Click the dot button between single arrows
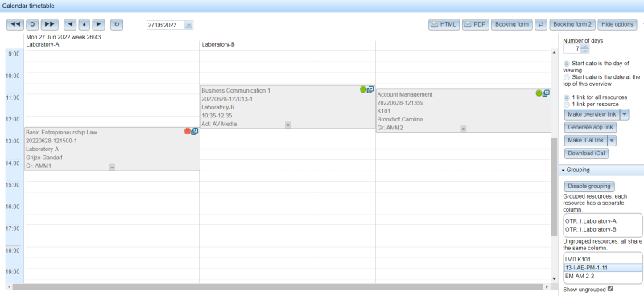The height and width of the screenshot is (296, 644). 85,25
